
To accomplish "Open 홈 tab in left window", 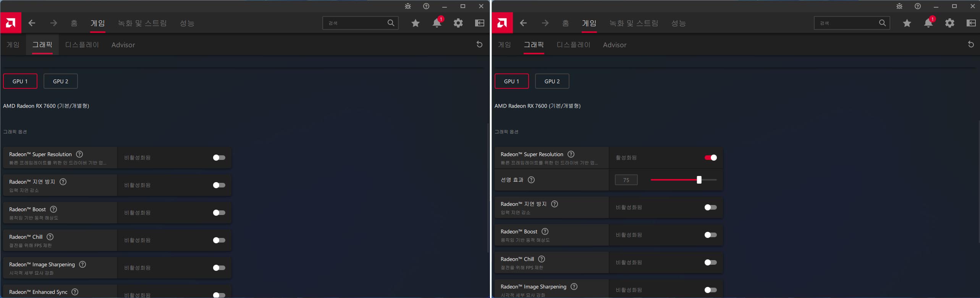I will coord(74,23).
